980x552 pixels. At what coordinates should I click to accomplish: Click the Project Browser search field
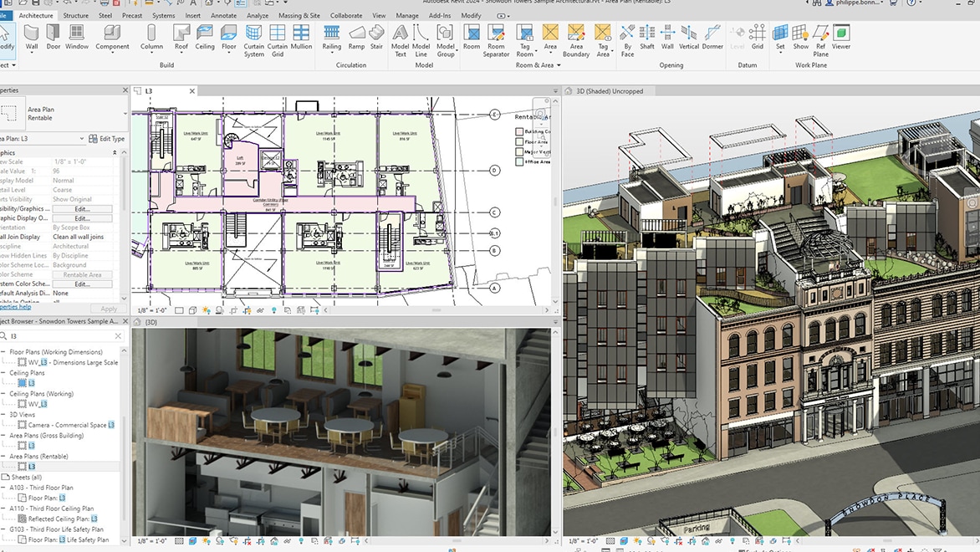[x=61, y=336]
